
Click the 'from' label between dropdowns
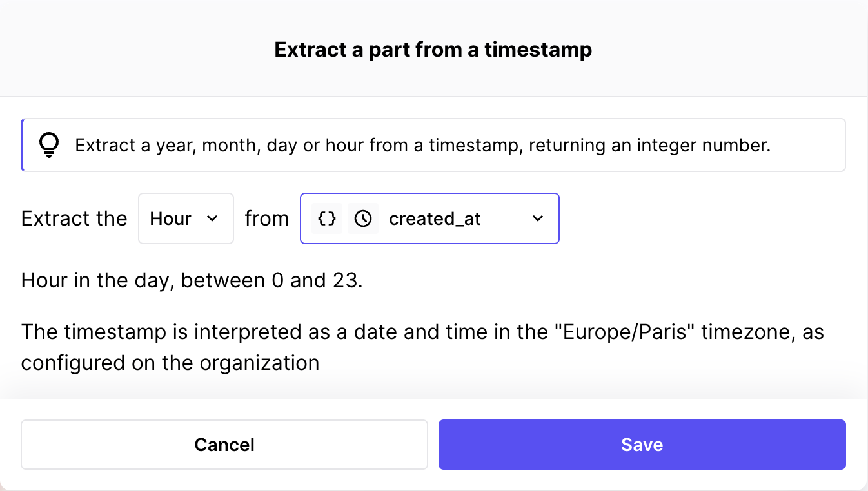click(x=266, y=218)
